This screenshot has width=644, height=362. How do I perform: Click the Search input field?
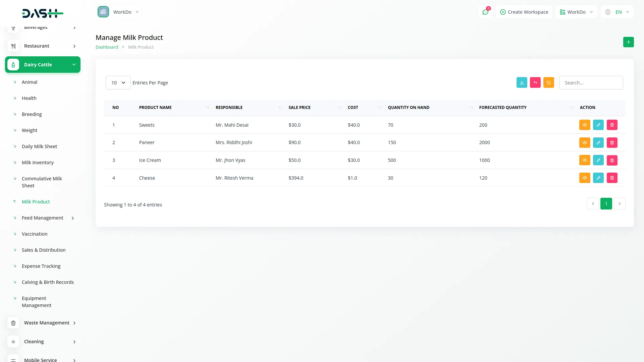tap(591, 82)
